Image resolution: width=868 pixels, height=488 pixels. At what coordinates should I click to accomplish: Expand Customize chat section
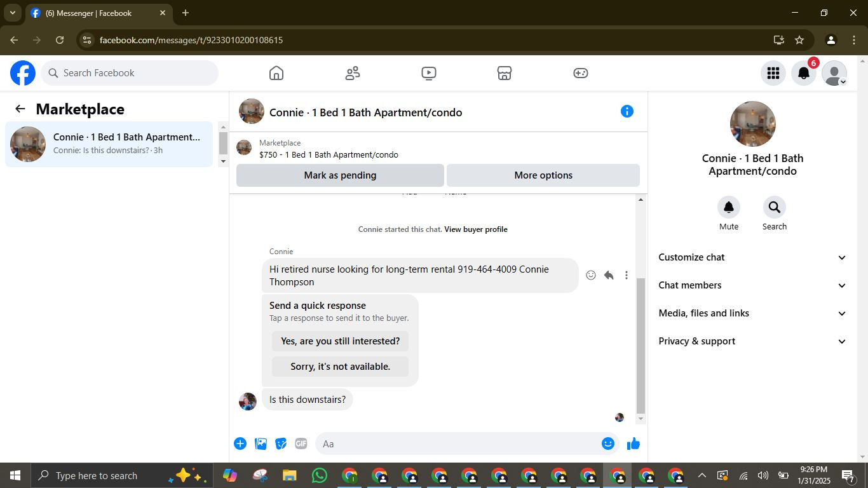(x=752, y=257)
